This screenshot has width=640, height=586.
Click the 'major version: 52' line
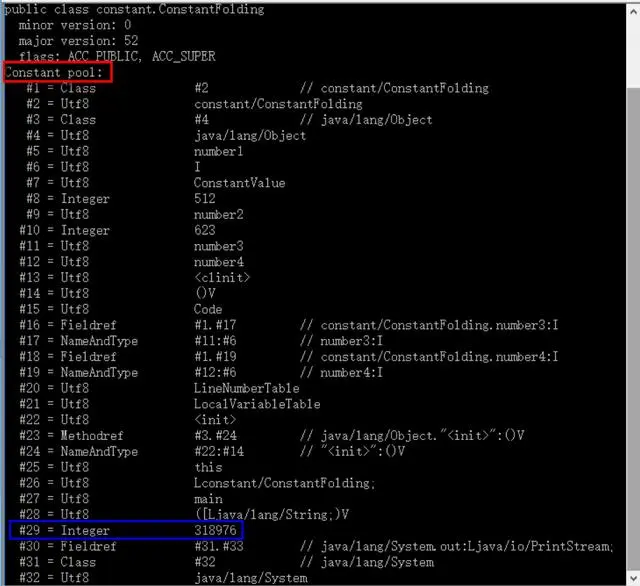click(x=78, y=41)
